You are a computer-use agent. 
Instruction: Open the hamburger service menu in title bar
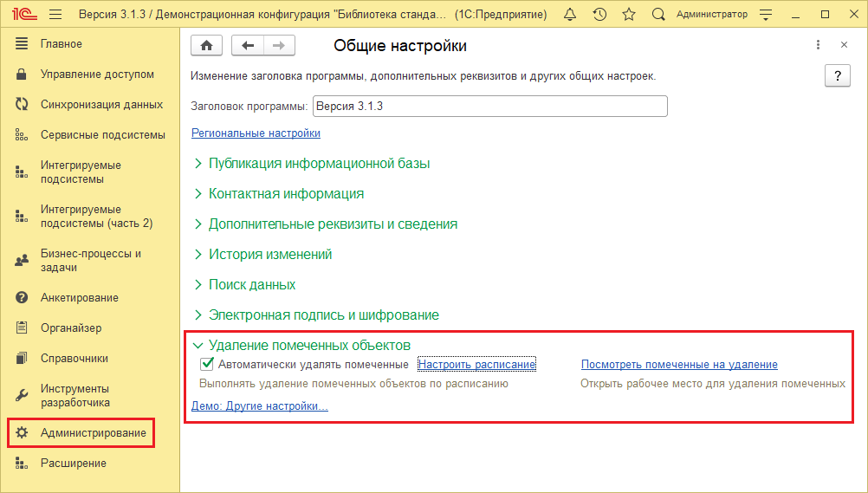[x=55, y=15]
